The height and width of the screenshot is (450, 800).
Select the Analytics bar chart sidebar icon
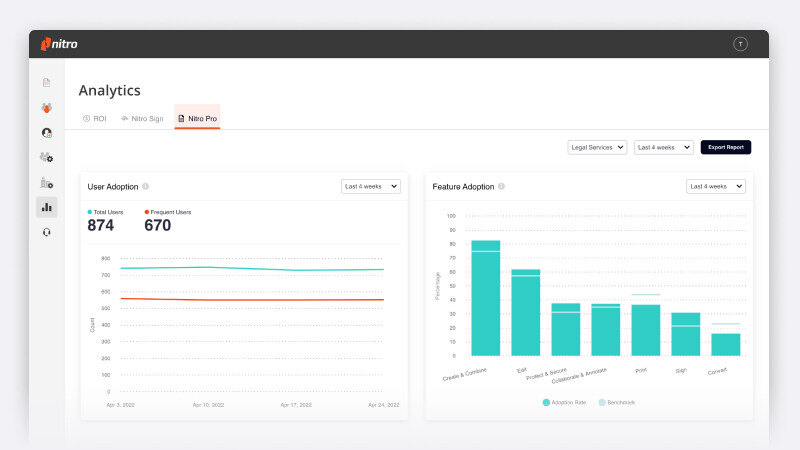[x=46, y=207]
